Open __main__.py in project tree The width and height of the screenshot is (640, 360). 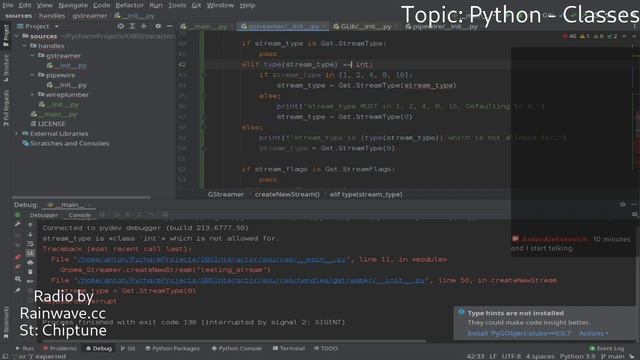(55, 114)
